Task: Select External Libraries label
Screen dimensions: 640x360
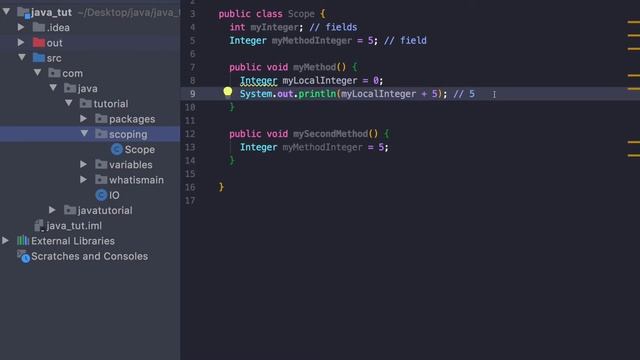Action: coord(73,241)
